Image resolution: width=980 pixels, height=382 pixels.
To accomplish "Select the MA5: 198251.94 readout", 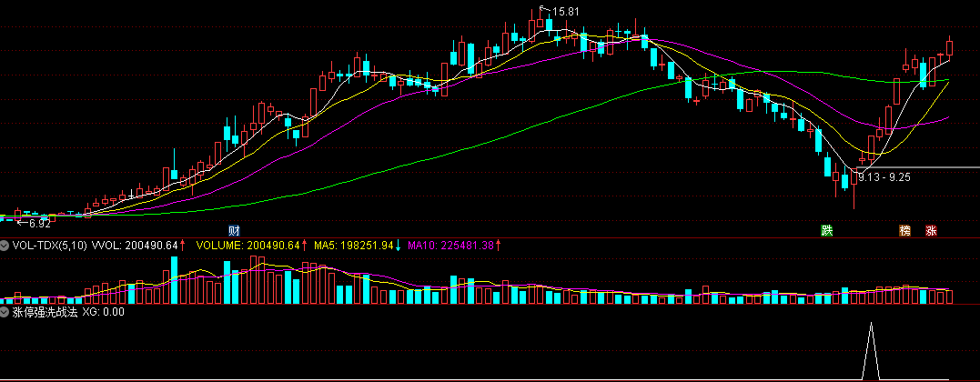I will [x=353, y=246].
